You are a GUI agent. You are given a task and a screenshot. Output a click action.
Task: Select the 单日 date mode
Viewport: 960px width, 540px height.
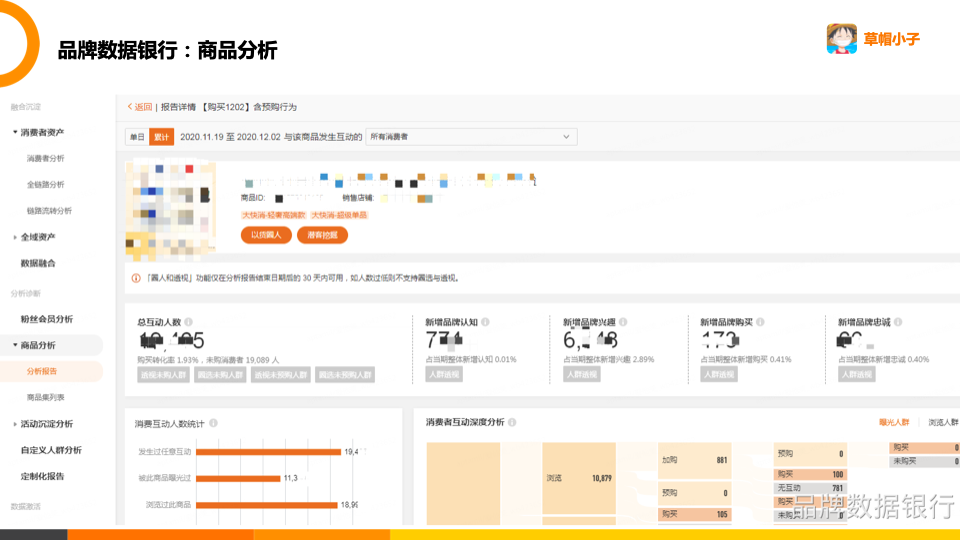pyautogui.click(x=137, y=137)
